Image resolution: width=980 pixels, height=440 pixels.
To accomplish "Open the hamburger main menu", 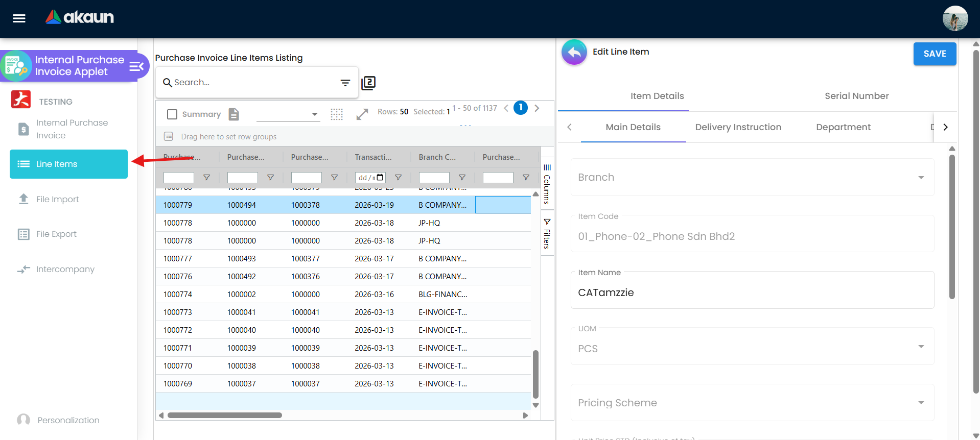I will click(19, 18).
